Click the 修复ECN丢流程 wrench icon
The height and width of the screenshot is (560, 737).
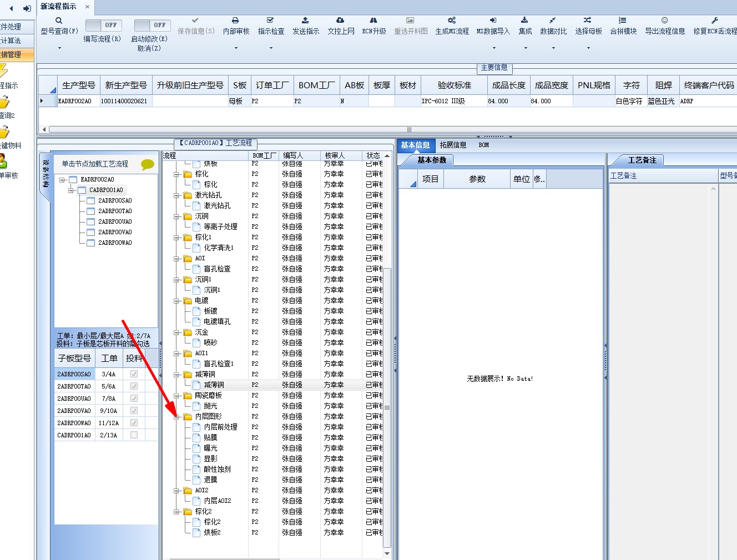click(715, 21)
